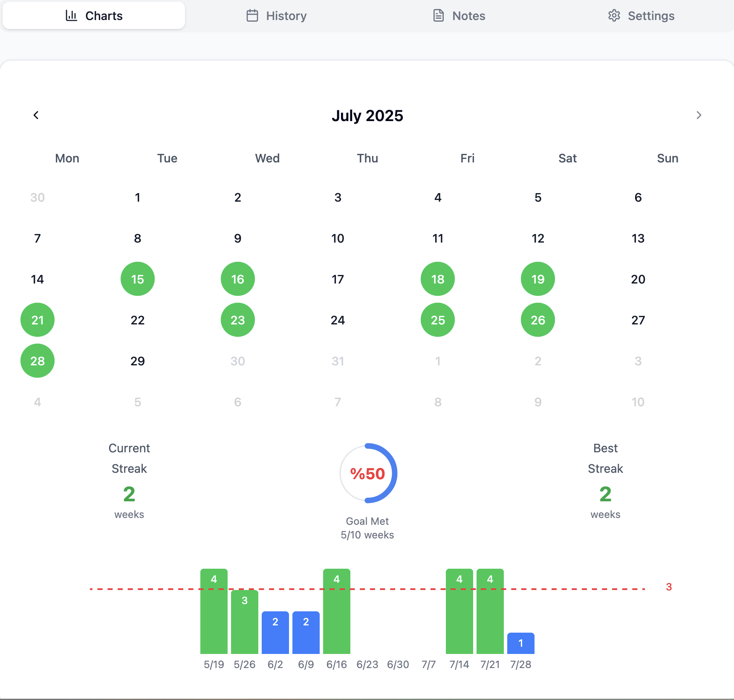Open July 2025 month header
The height and width of the screenshot is (700, 734).
(x=367, y=115)
